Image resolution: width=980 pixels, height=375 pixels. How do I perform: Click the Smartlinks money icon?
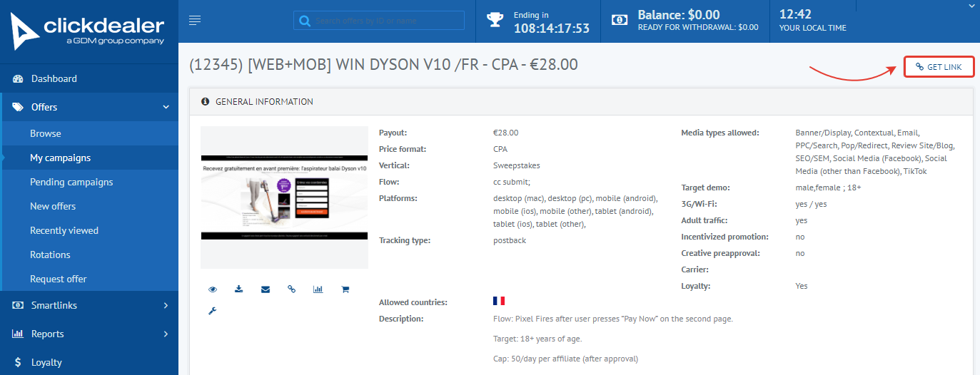[18, 305]
